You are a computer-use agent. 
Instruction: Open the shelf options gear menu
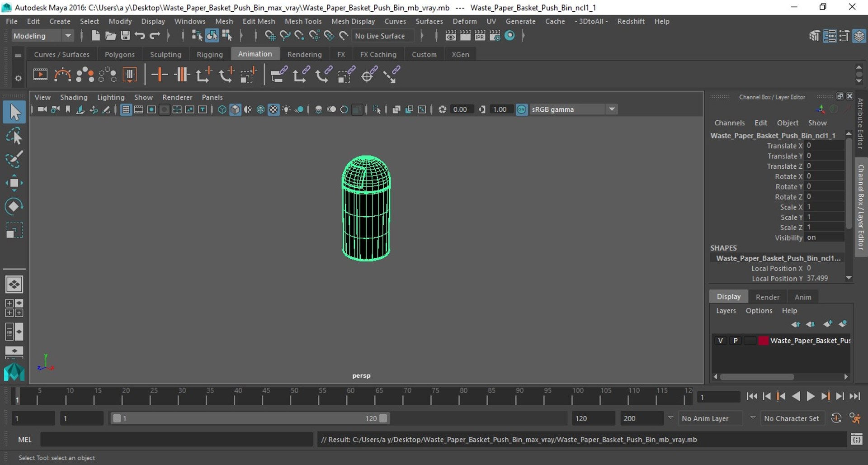click(x=18, y=78)
